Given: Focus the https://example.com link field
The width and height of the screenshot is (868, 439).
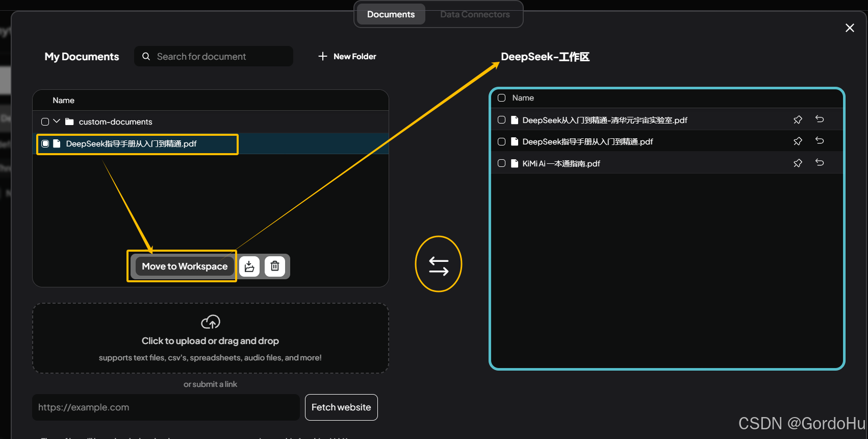Looking at the screenshot, I should point(166,407).
